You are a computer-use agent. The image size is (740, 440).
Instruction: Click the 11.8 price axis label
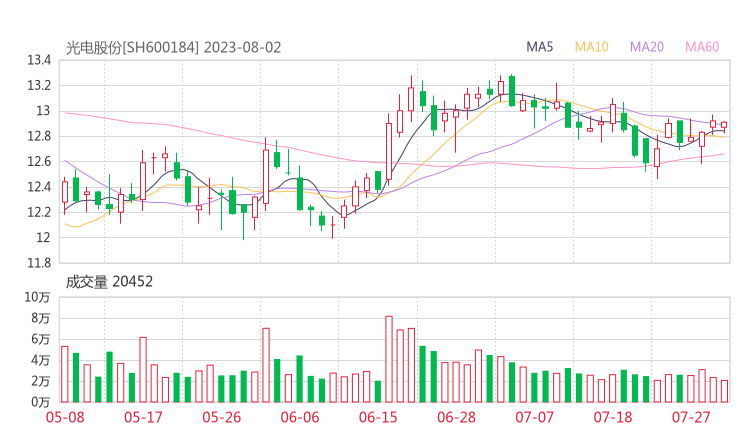[x=39, y=263]
